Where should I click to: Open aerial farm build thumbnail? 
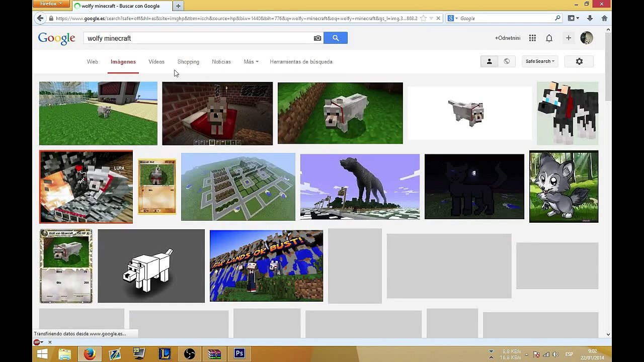point(238,187)
